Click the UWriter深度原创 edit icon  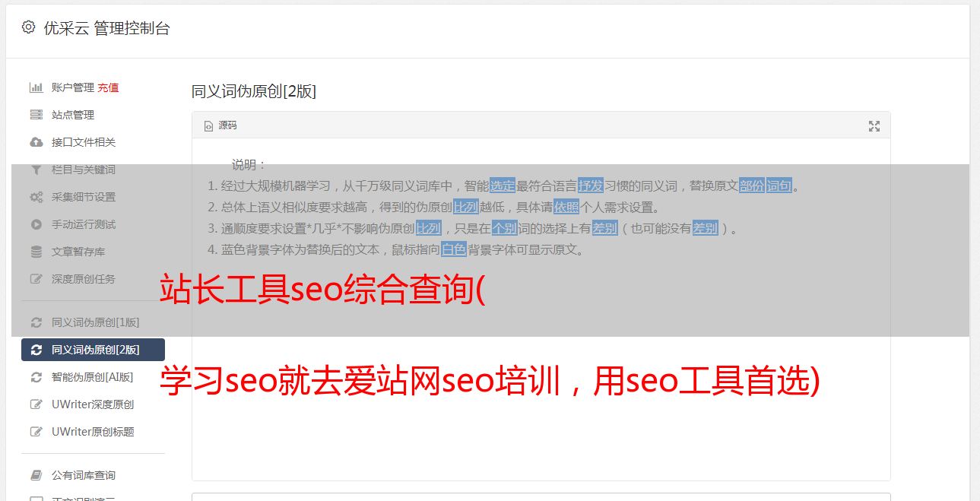coord(36,404)
